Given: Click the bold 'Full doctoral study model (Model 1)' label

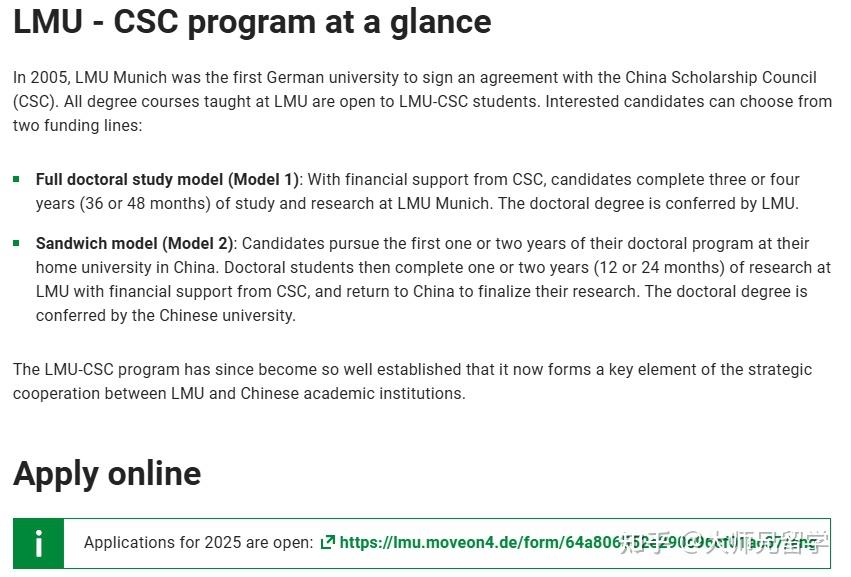Looking at the screenshot, I should 166,178.
